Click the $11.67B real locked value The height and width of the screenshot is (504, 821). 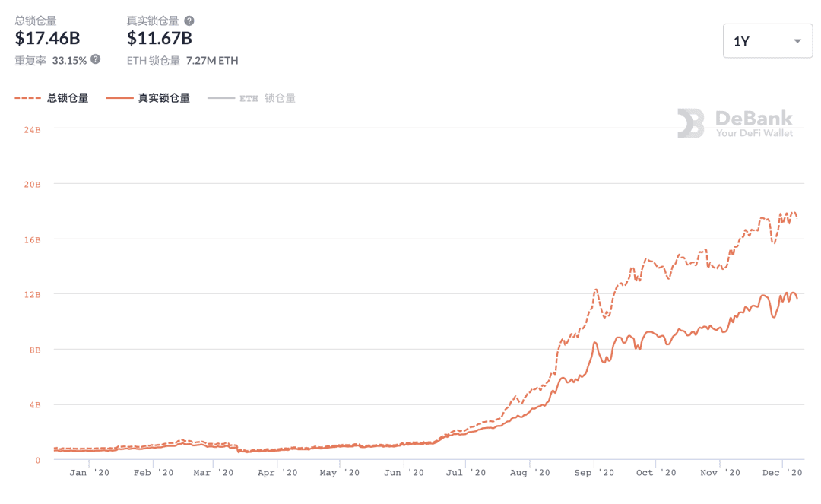click(160, 38)
